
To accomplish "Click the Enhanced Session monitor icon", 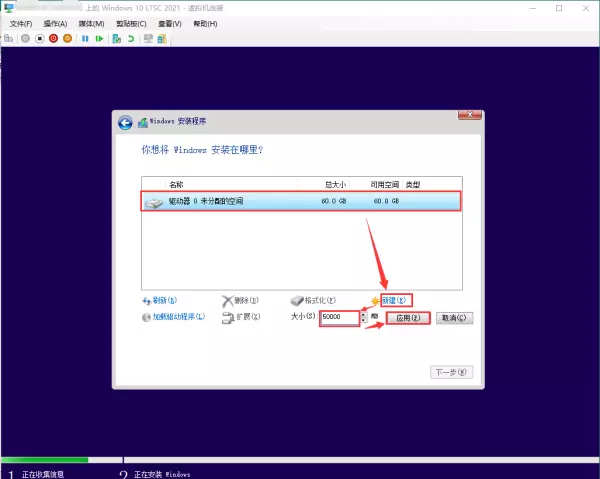I will click(148, 39).
